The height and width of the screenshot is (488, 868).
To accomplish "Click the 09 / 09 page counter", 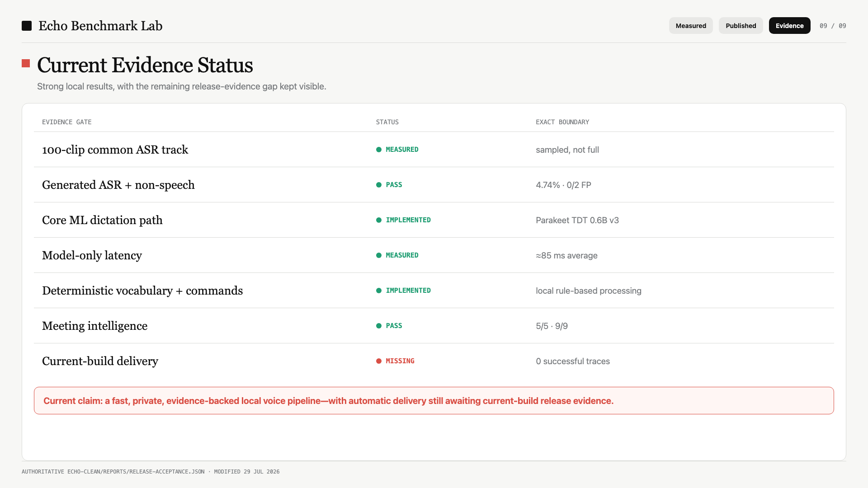I will [x=833, y=26].
